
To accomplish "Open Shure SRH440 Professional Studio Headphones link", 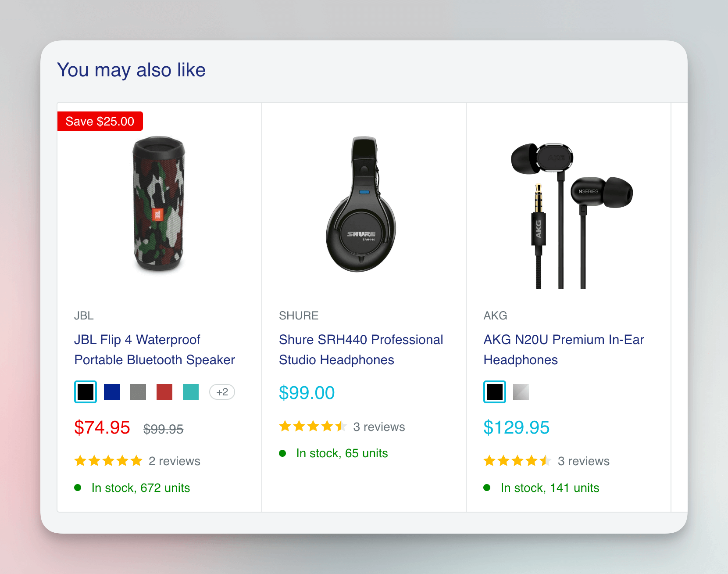I will [360, 350].
